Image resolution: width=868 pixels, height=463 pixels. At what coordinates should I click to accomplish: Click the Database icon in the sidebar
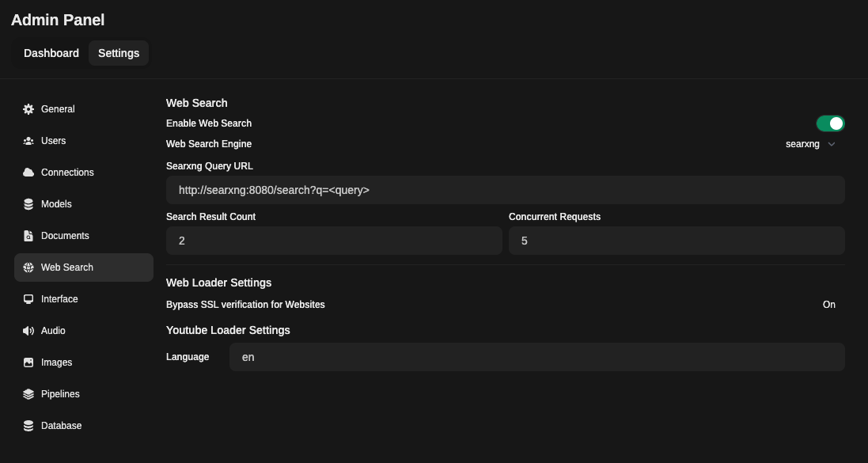28,425
